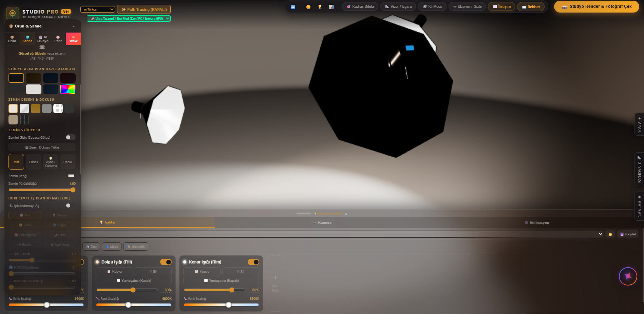This screenshot has height=314, width=644.
Task: Switch to the Animasyon tab
Action: 536,223
